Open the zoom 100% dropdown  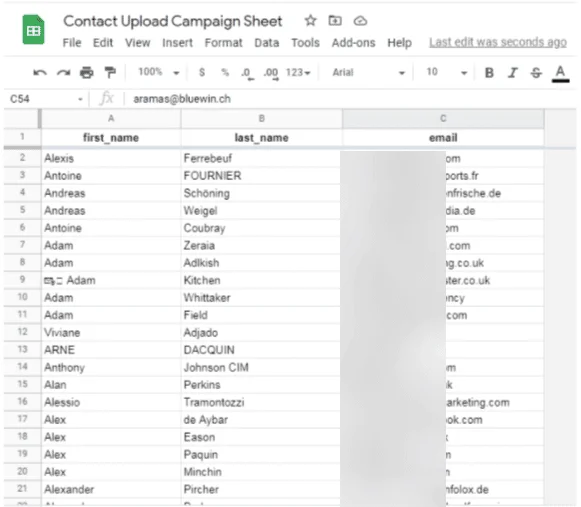point(159,72)
